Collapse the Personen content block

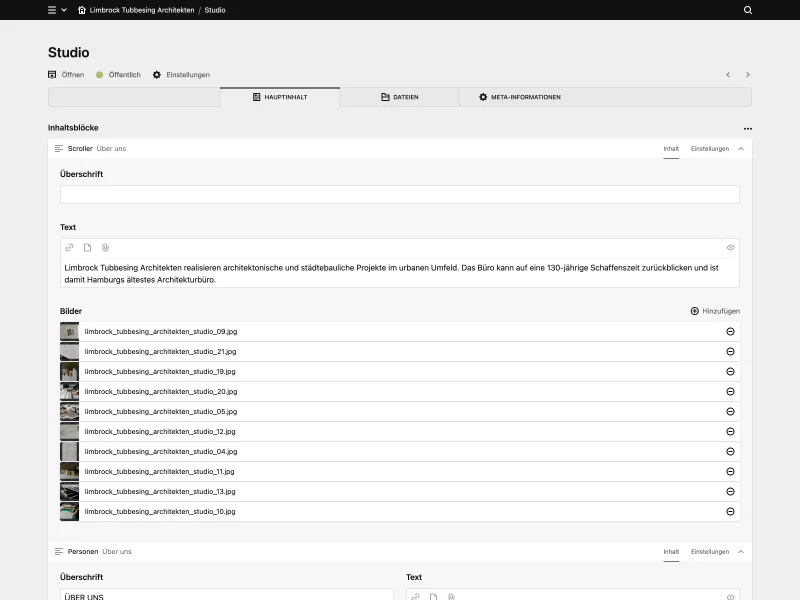(x=740, y=551)
